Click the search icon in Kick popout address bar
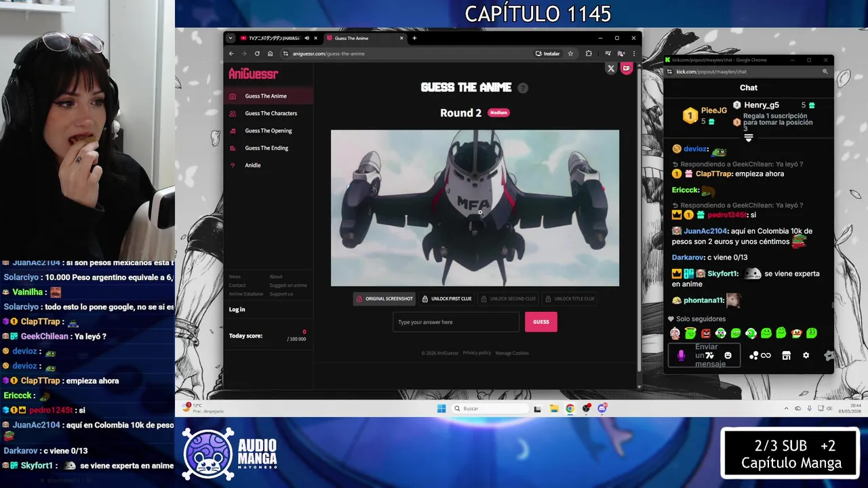868x488 pixels. (x=825, y=72)
